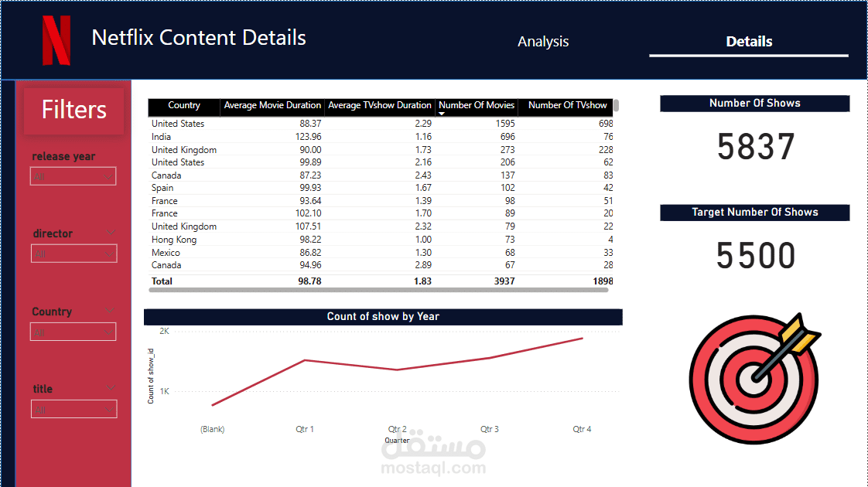Click the Count of show by Year chart title
The height and width of the screenshot is (487, 868).
383,317
